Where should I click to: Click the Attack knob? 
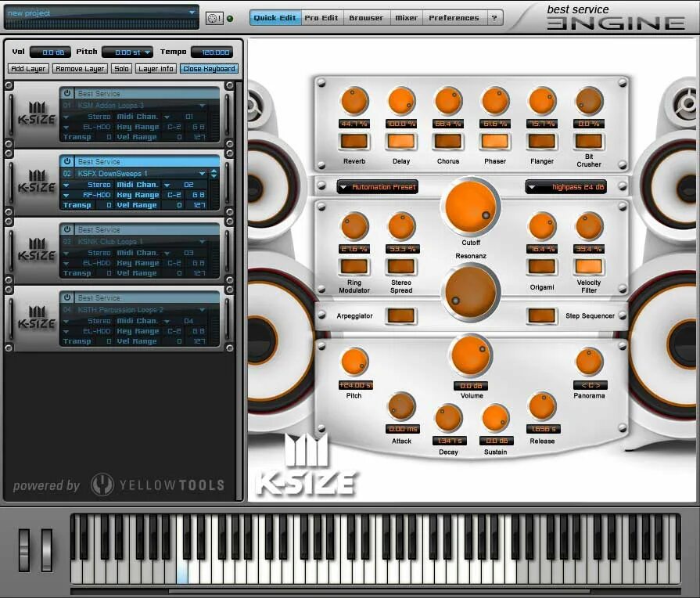pos(401,406)
